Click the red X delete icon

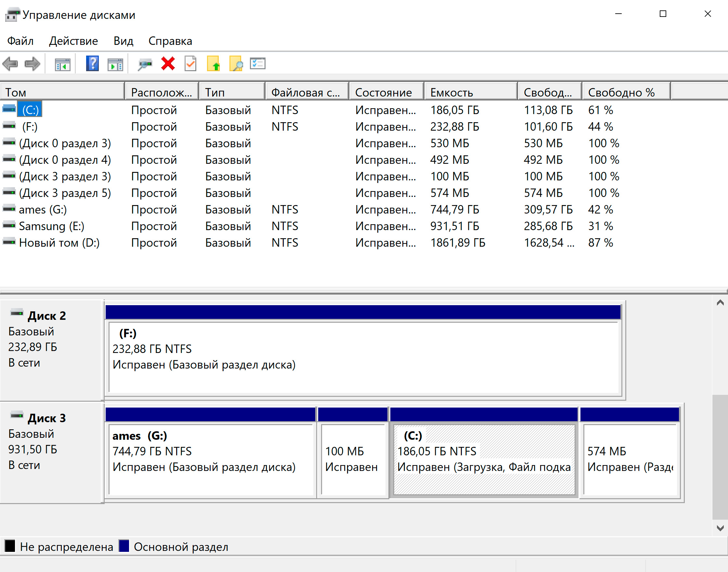coord(168,63)
